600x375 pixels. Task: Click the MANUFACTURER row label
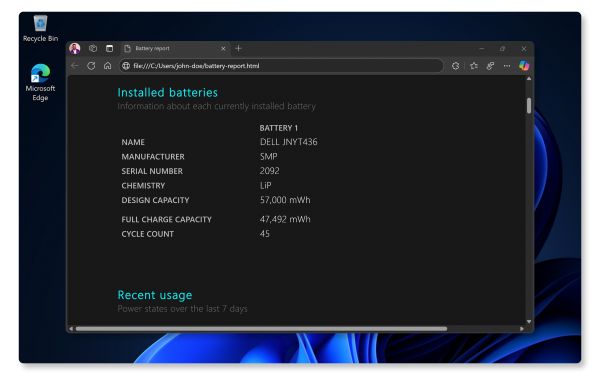(153, 157)
